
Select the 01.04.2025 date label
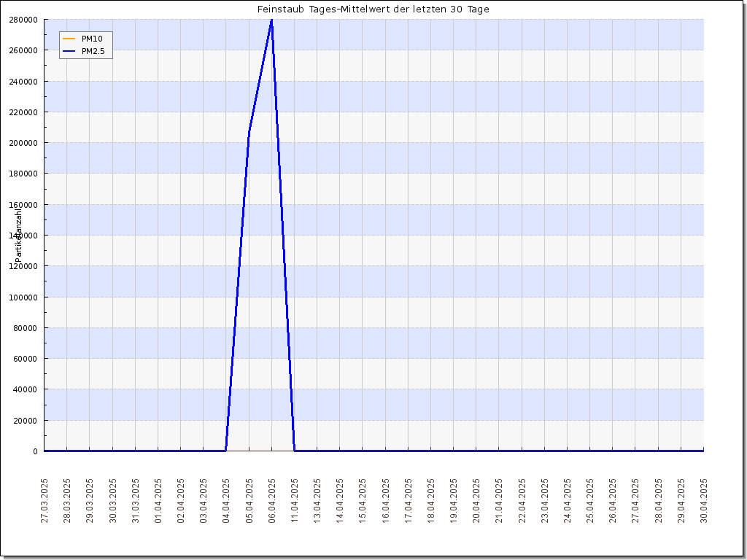[158, 501]
